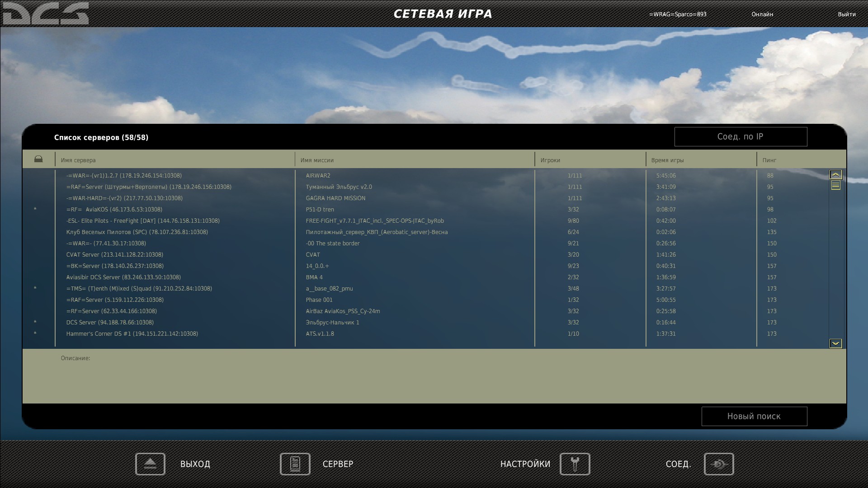
Task: Click the 'Соед. по IP' button
Action: point(741,136)
